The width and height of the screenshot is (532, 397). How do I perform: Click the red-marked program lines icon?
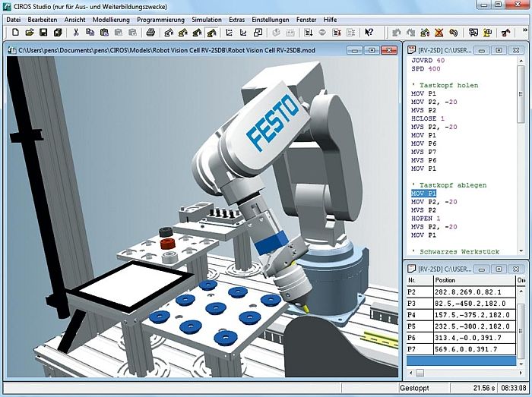(x=337, y=33)
